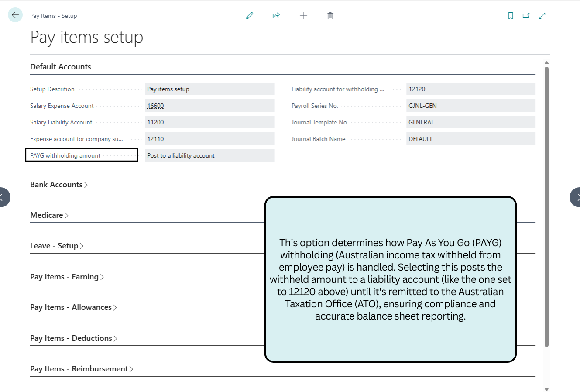Image resolution: width=580 pixels, height=392 pixels.
Task: Click the trash delete icon
Action: [330, 16]
